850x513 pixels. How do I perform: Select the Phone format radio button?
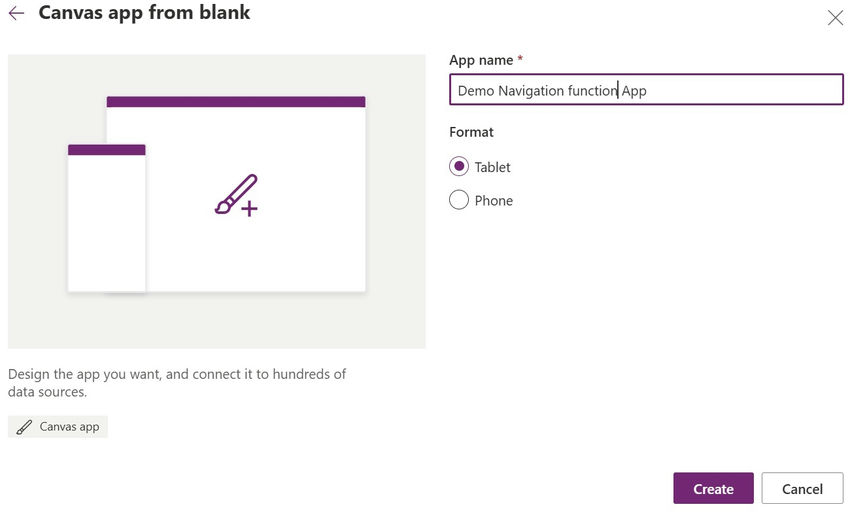[459, 200]
